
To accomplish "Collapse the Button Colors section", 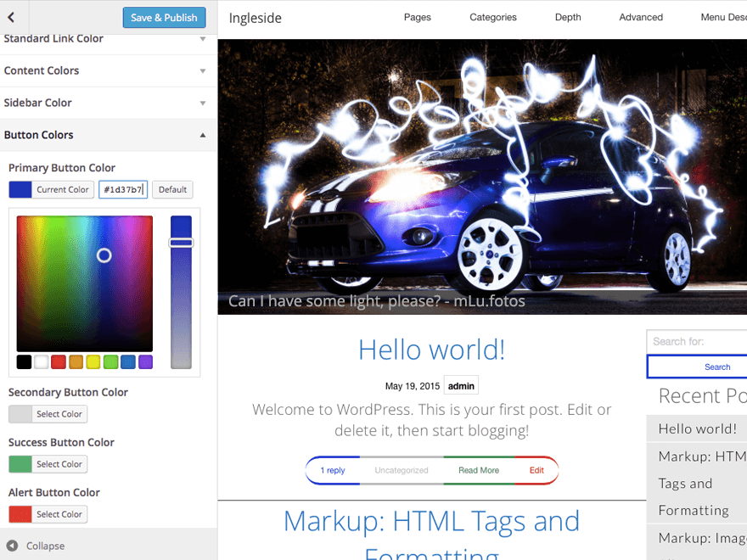I will coord(109,135).
